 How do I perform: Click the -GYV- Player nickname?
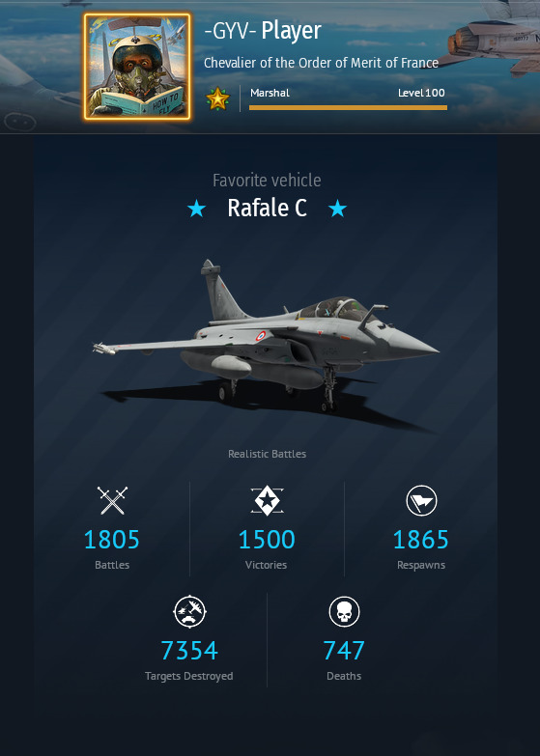pos(263,31)
